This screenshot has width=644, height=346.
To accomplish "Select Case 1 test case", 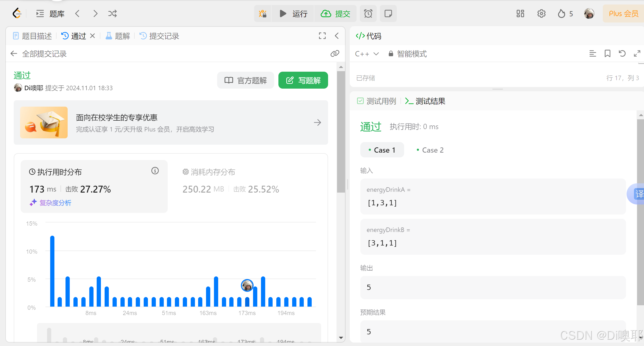I will pos(382,150).
